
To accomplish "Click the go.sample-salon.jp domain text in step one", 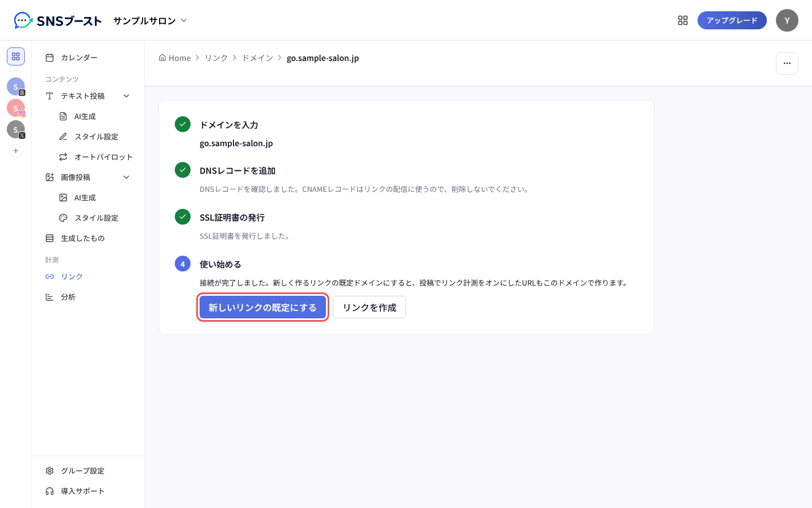I will (236, 143).
